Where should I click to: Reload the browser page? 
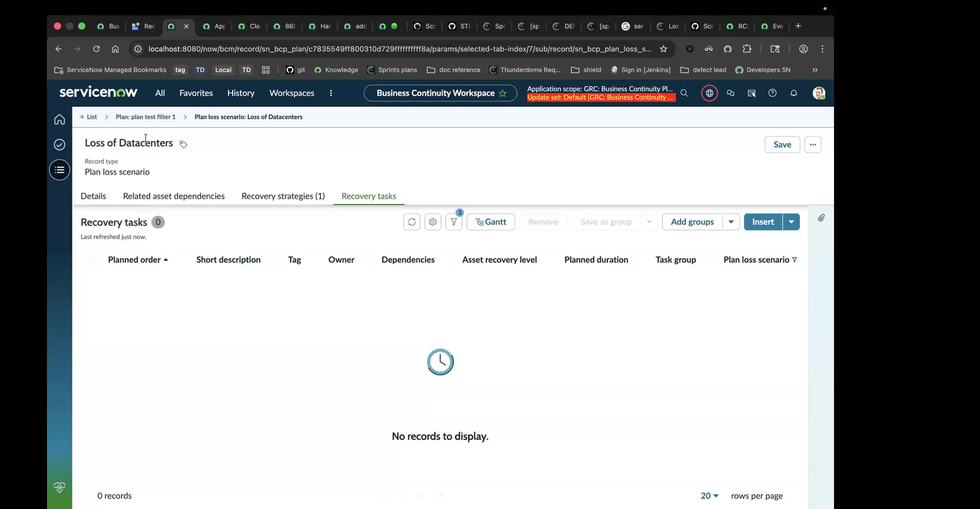point(96,49)
